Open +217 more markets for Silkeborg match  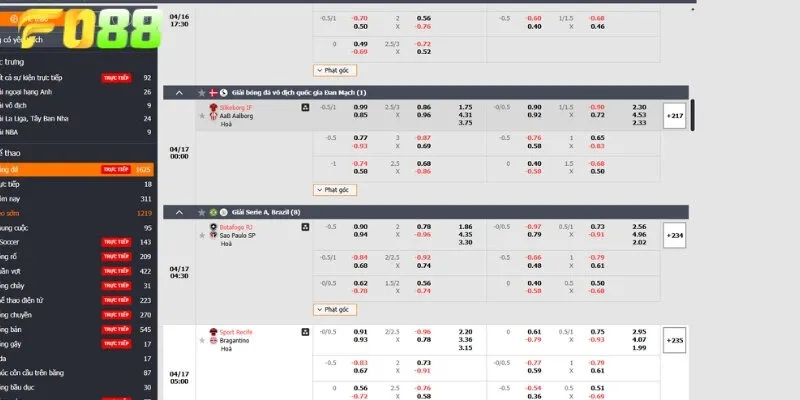point(674,116)
